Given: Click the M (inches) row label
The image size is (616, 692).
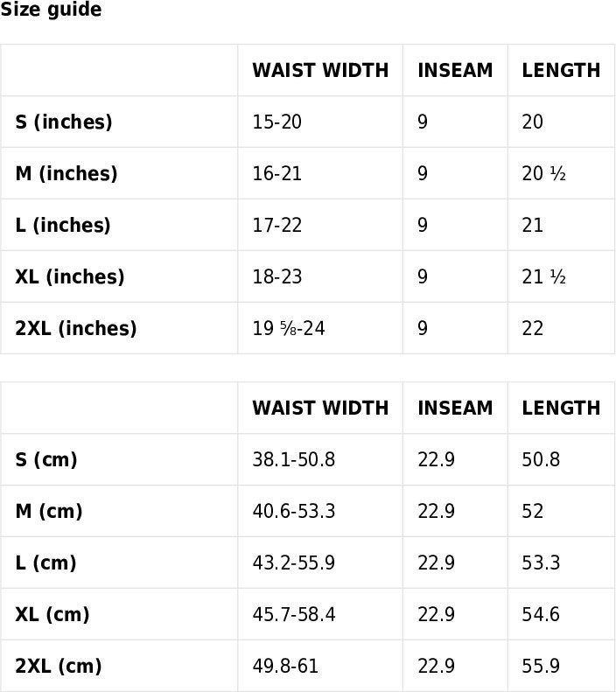Looking at the screenshot, I should pyautogui.click(x=66, y=173).
